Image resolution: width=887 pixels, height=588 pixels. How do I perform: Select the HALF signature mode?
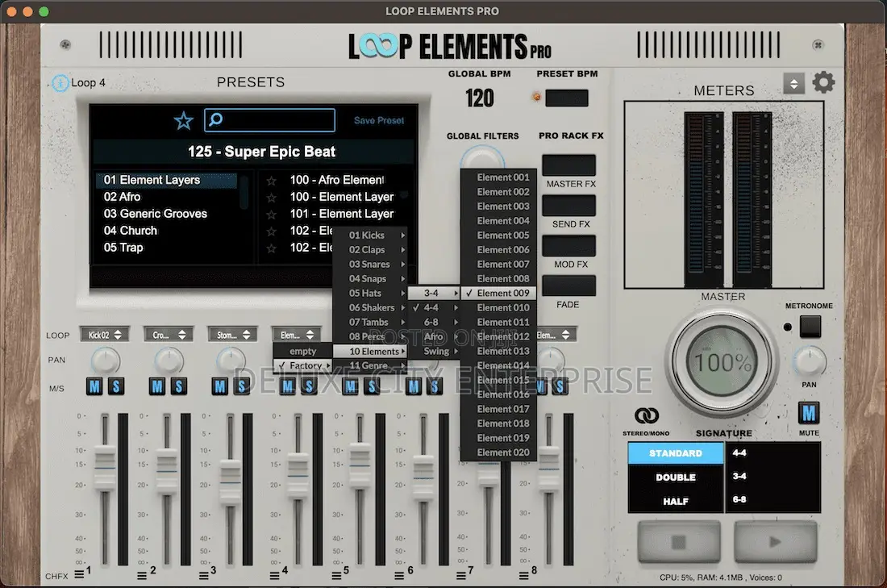676,501
